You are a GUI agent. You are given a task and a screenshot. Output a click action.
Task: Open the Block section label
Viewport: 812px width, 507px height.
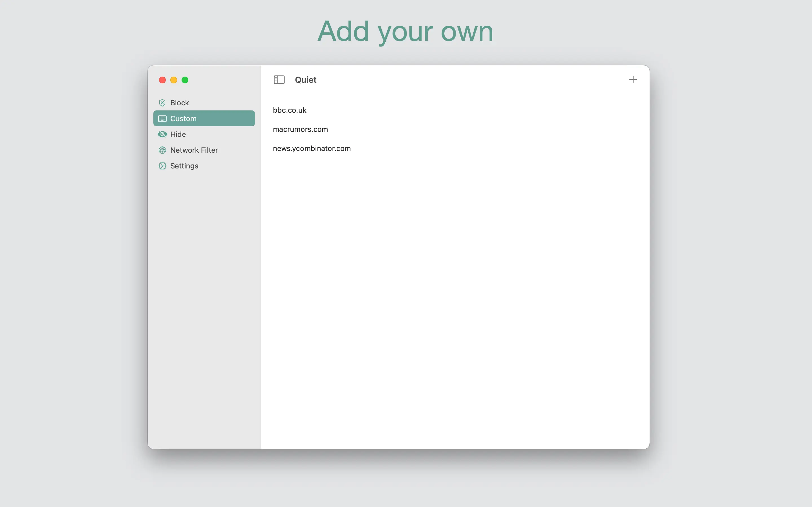[x=180, y=103]
